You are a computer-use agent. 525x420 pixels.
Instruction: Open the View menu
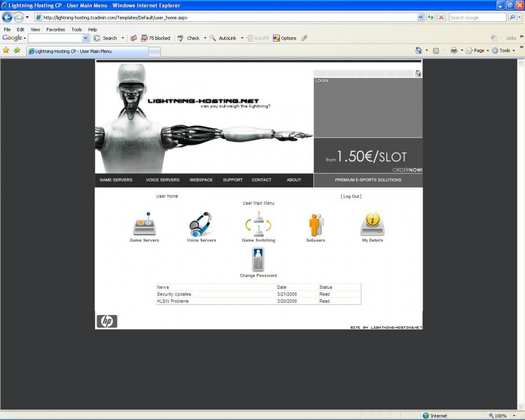(x=35, y=29)
